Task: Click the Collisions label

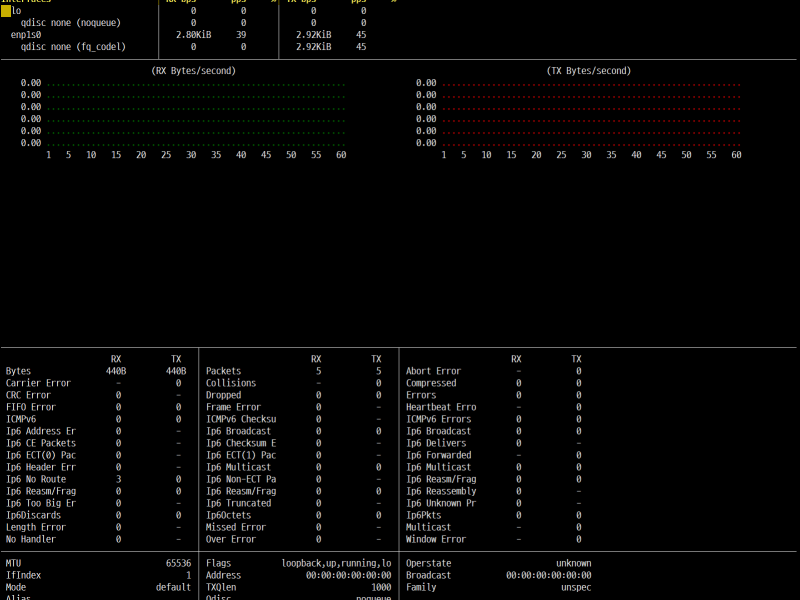Action: [231, 383]
